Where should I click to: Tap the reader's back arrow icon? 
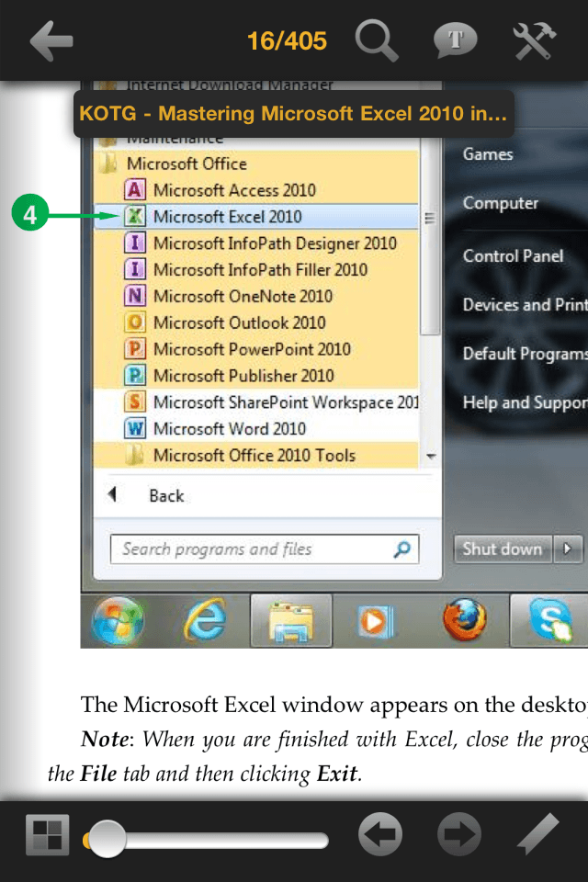tap(51, 40)
